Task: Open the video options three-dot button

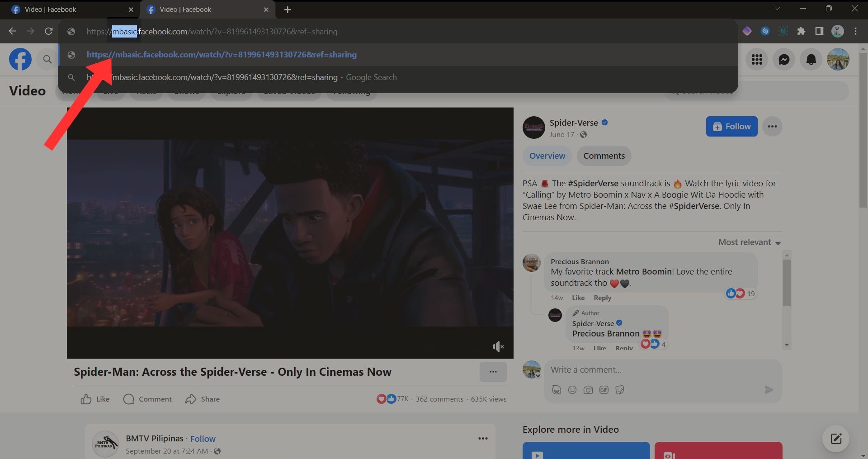Action: point(493,372)
